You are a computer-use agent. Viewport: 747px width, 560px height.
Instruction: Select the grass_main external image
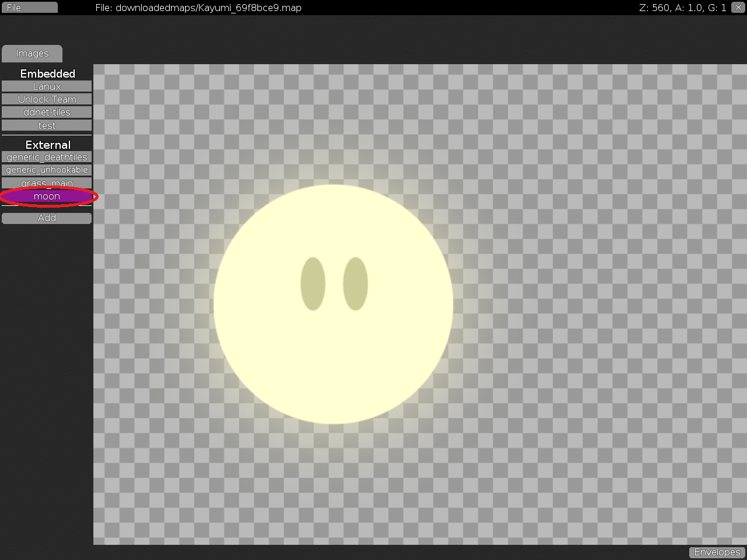[47, 183]
